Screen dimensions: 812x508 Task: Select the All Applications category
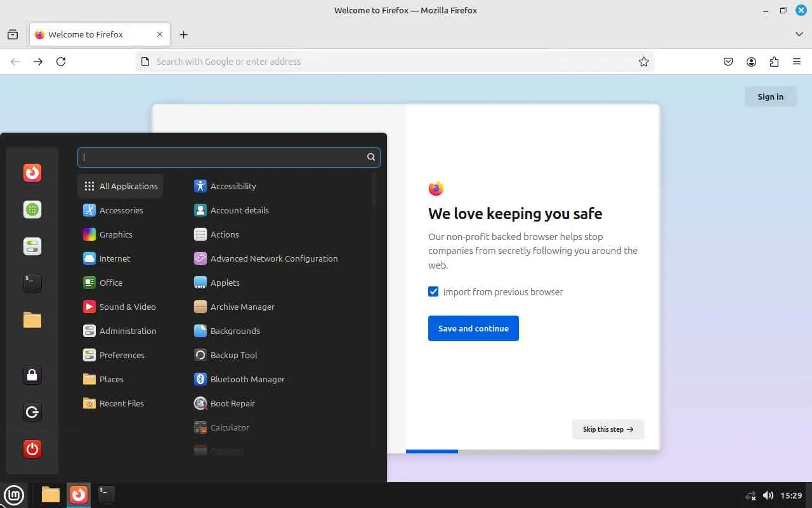121,186
